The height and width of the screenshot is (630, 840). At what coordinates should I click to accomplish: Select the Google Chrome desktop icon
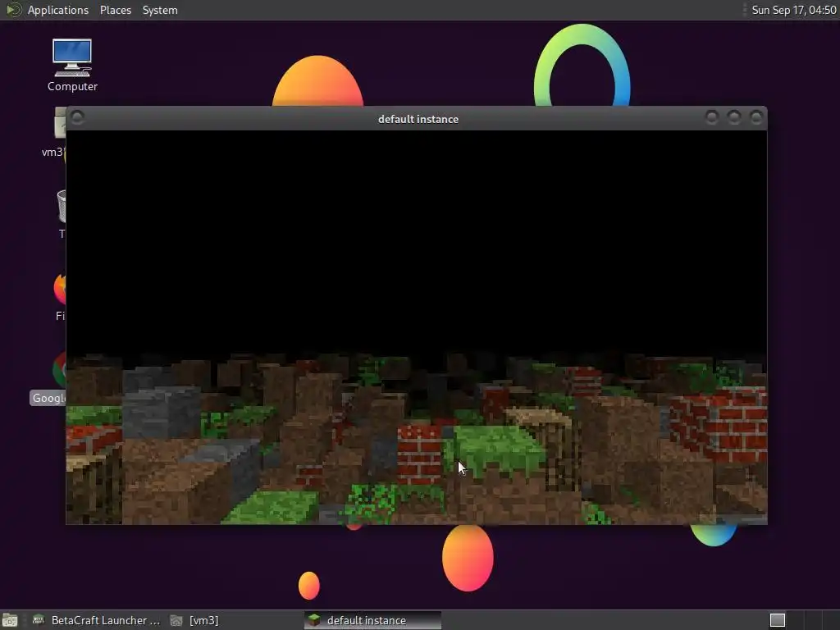point(48,378)
